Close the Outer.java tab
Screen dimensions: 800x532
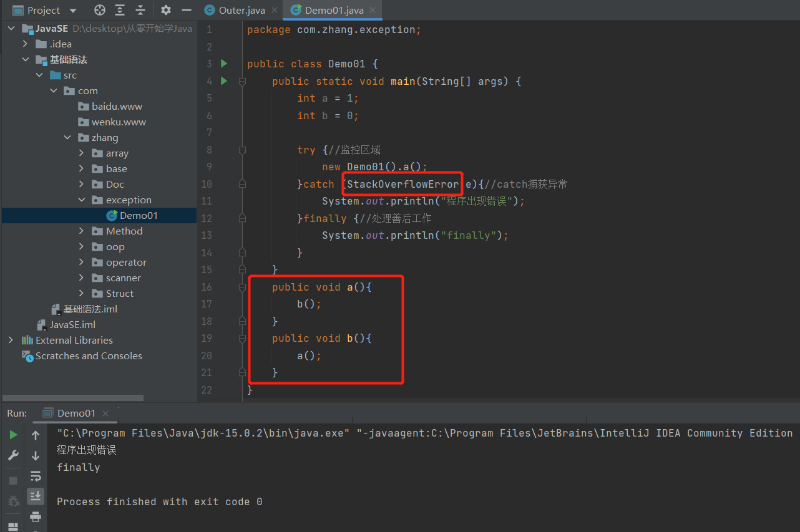(274, 10)
